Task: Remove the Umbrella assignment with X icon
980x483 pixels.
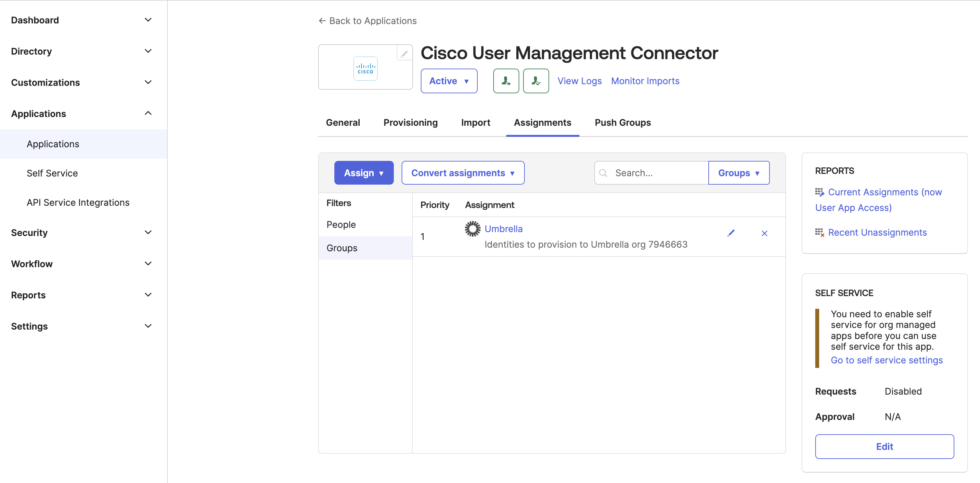Action: click(x=764, y=233)
